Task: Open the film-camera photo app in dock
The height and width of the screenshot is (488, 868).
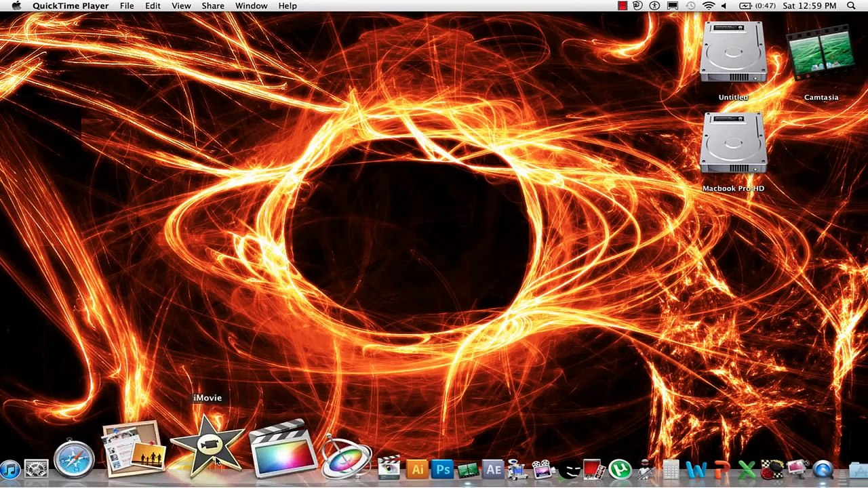Action: pyautogui.click(x=542, y=468)
